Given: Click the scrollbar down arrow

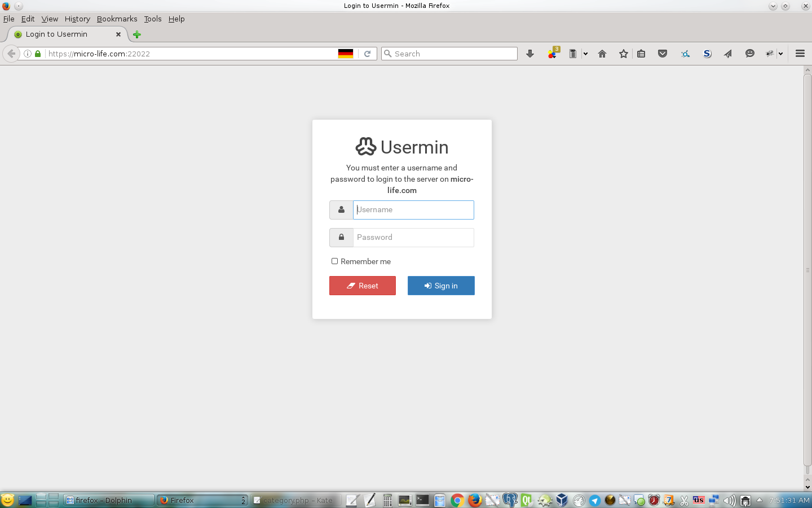Looking at the screenshot, I should 807,487.
